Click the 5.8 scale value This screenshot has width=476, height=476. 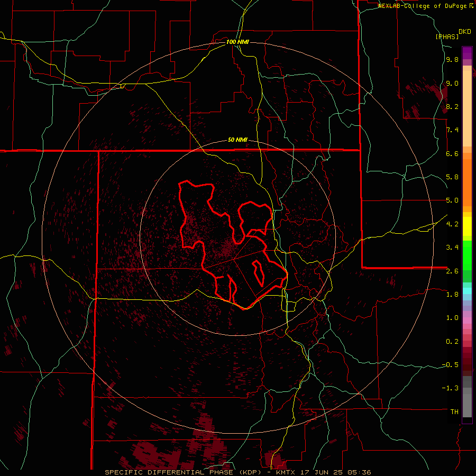tap(452, 177)
